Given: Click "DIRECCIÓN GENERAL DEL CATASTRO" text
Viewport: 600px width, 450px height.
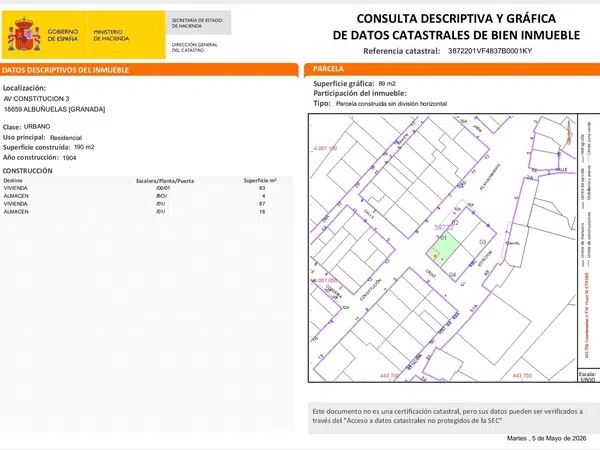Looking at the screenshot, I should pos(194,47).
